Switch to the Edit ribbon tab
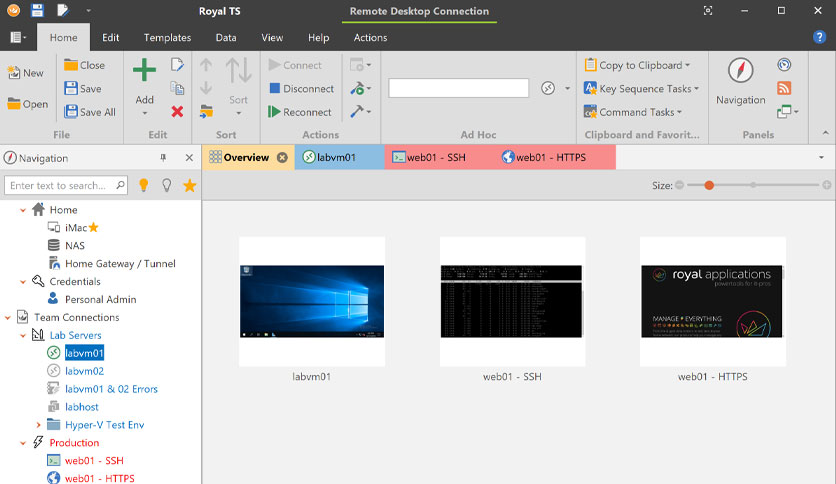This screenshot has height=484, width=836. point(110,37)
